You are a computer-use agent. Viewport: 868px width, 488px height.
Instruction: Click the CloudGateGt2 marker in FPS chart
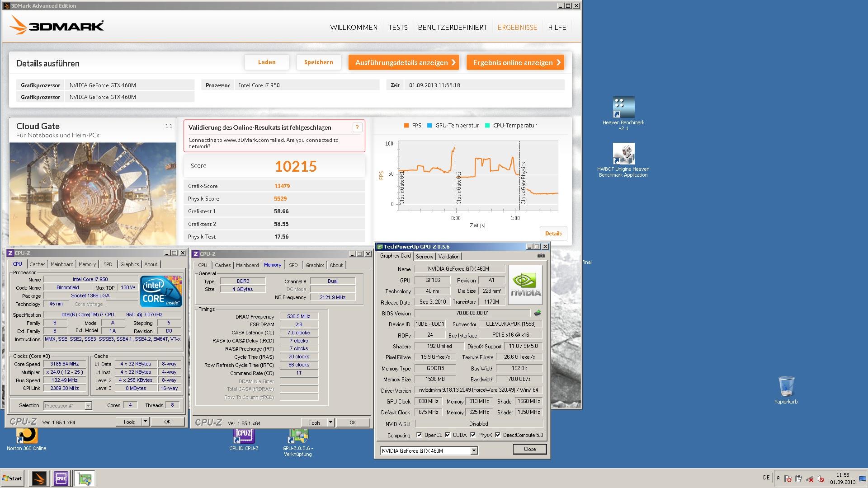pos(458,188)
